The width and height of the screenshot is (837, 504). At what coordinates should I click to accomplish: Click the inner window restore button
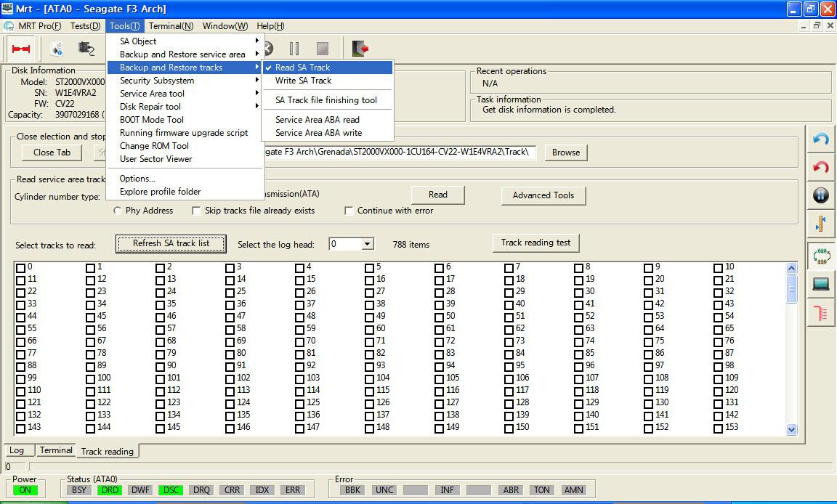(x=817, y=25)
